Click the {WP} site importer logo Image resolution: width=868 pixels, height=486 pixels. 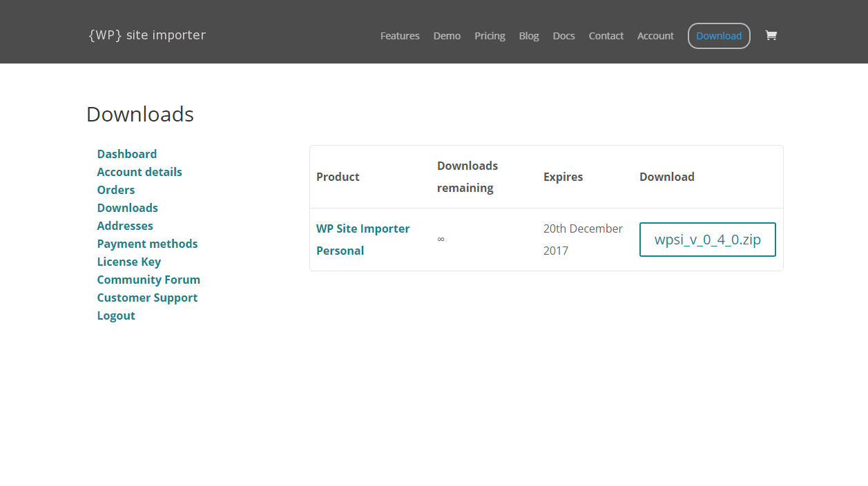coord(147,35)
